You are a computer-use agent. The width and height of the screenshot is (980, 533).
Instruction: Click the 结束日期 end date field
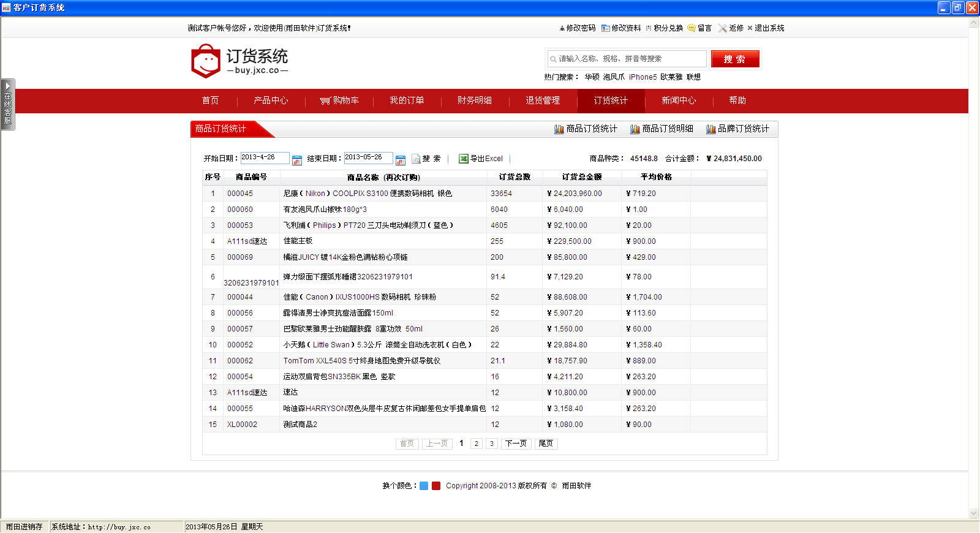pyautogui.click(x=368, y=158)
